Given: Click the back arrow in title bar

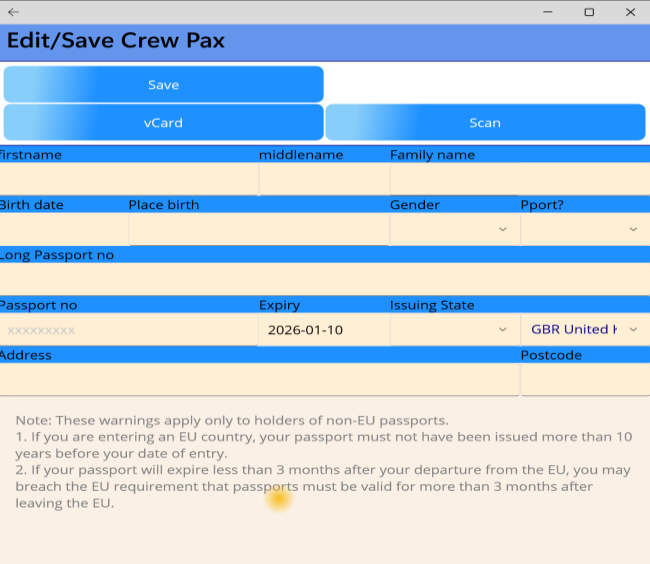Looking at the screenshot, I should point(13,12).
